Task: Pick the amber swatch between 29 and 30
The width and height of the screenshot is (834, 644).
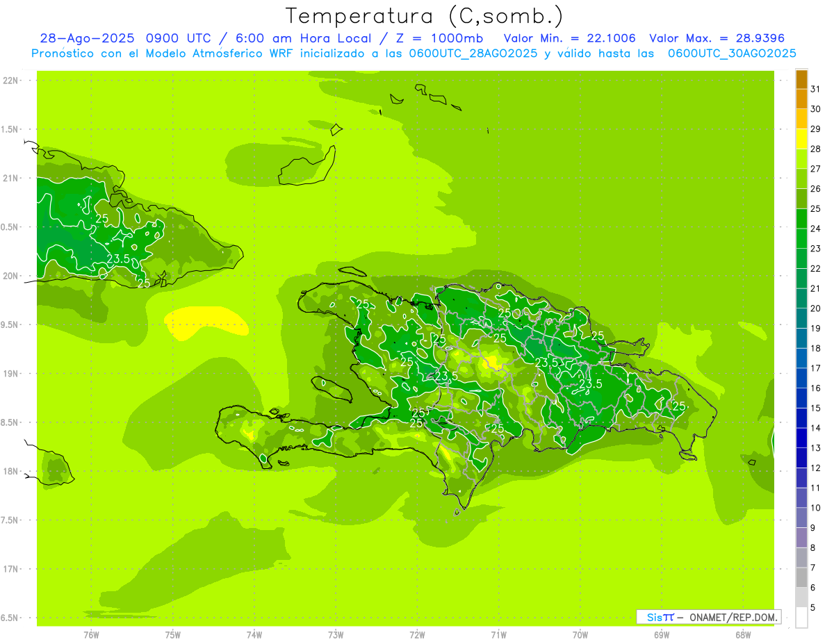Action: click(x=801, y=119)
